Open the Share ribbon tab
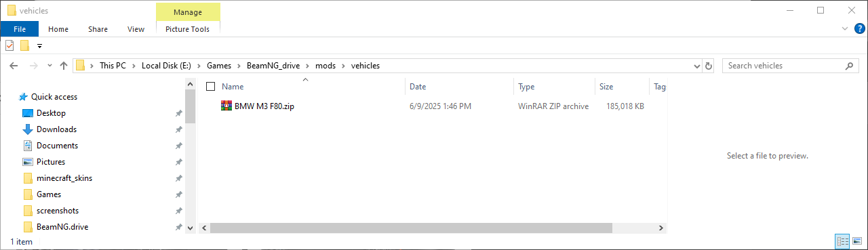868x250 pixels. coord(98,29)
